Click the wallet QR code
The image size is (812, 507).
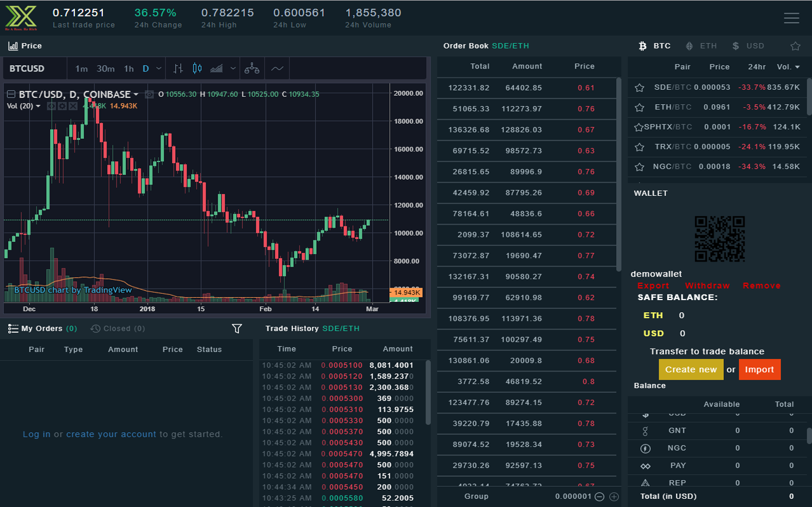click(x=720, y=239)
